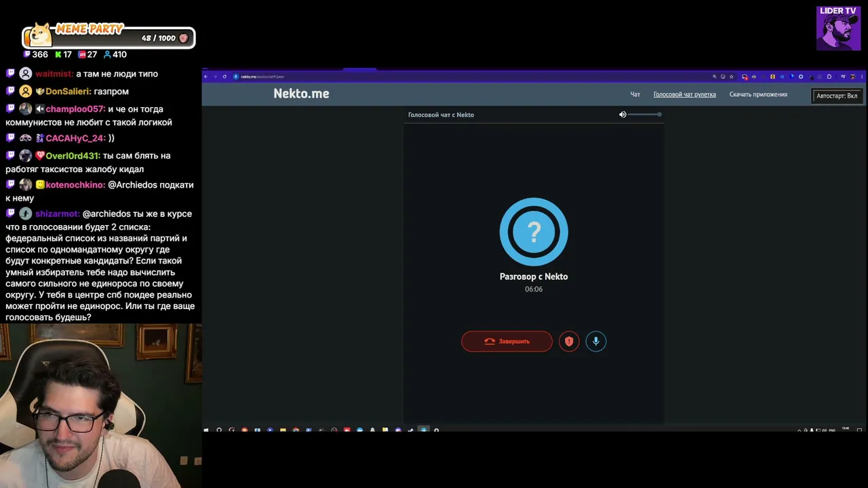Viewport: 868px width, 488px height.
Task: Click username shizarmot in stream chat
Action: 58,214
